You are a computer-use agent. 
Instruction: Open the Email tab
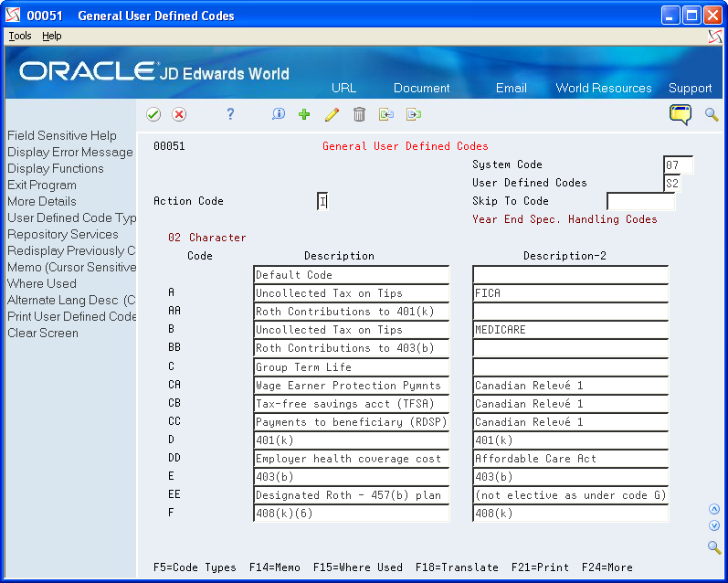[512, 89]
